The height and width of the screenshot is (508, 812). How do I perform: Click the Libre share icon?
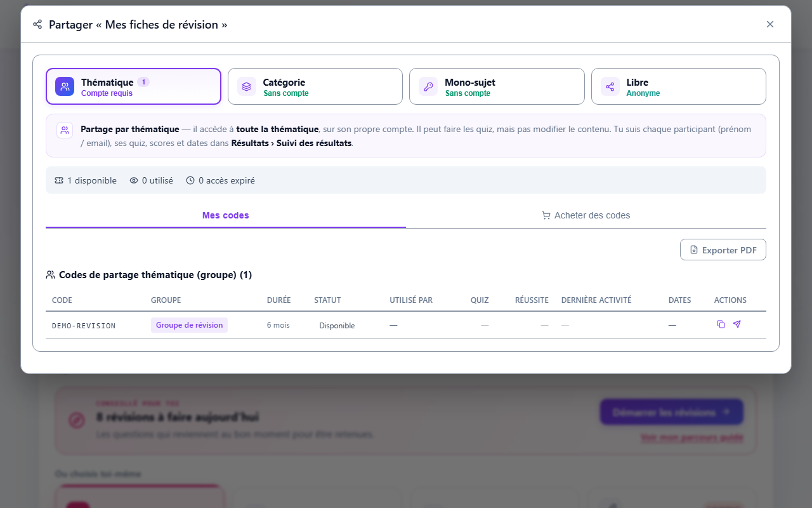point(610,87)
